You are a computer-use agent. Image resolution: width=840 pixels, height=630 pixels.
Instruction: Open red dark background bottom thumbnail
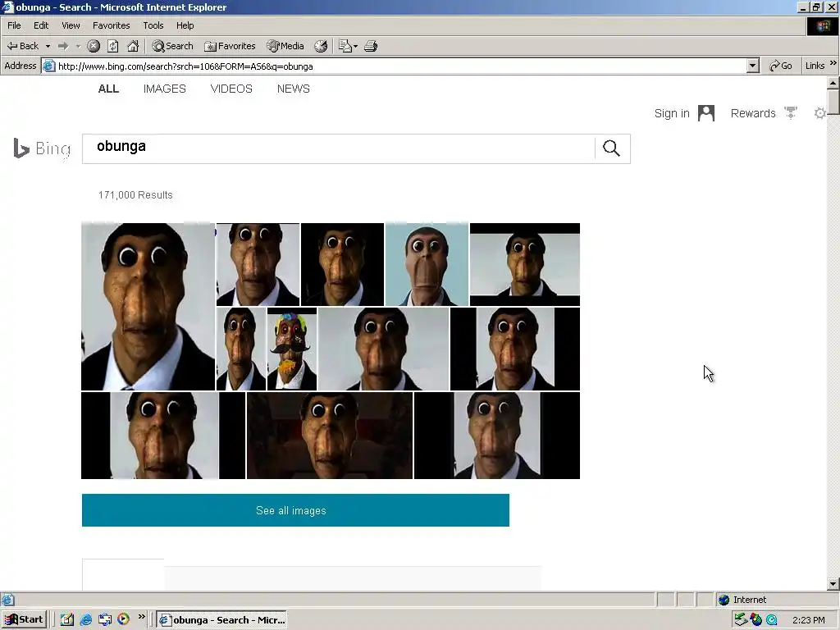(330, 436)
